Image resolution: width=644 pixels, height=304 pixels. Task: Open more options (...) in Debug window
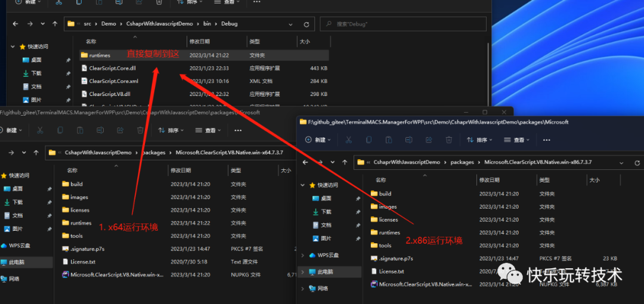(x=256, y=2)
